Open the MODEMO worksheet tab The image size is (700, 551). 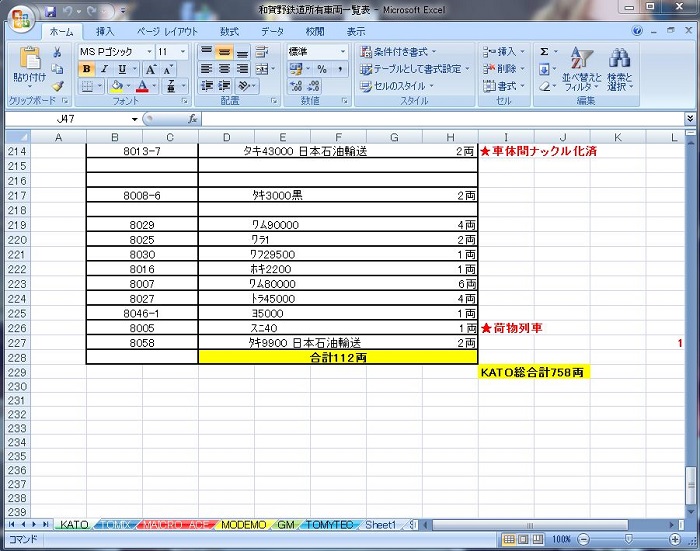pyautogui.click(x=244, y=525)
